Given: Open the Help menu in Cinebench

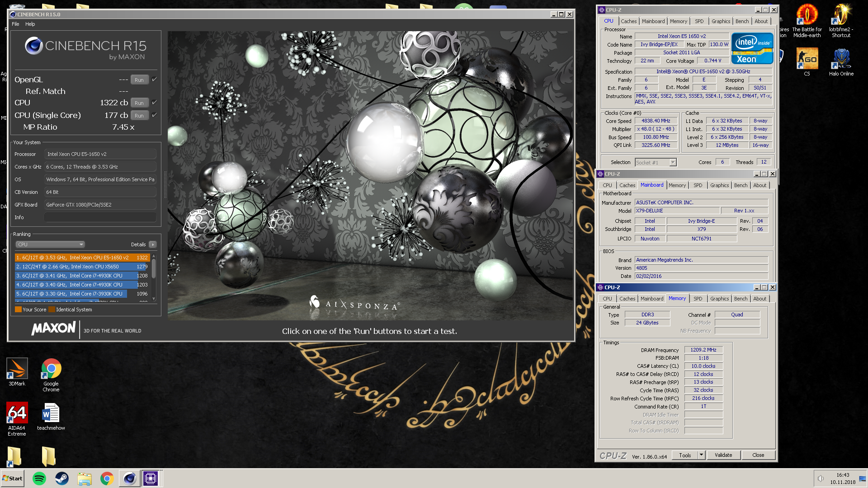Looking at the screenshot, I should (30, 24).
